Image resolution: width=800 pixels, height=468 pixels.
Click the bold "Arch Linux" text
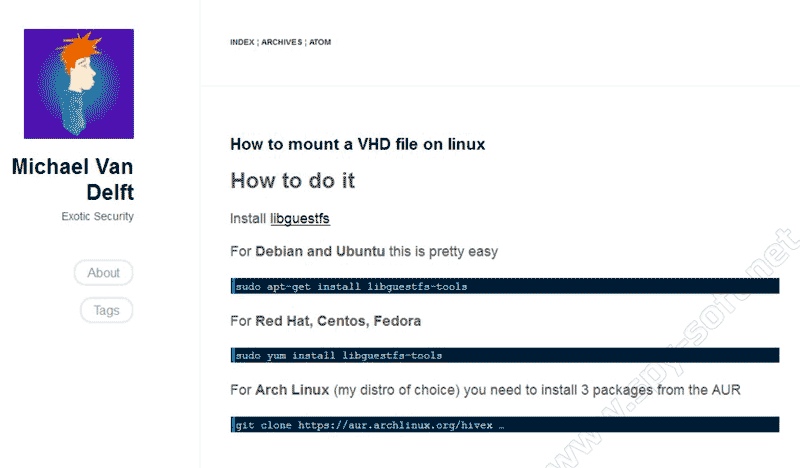(x=297, y=389)
